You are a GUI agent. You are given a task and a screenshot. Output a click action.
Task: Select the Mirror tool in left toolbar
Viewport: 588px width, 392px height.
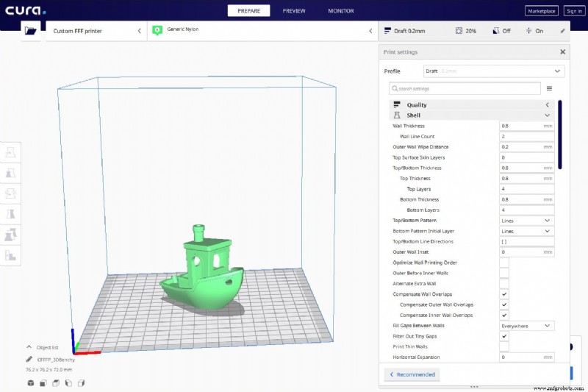tap(10, 214)
